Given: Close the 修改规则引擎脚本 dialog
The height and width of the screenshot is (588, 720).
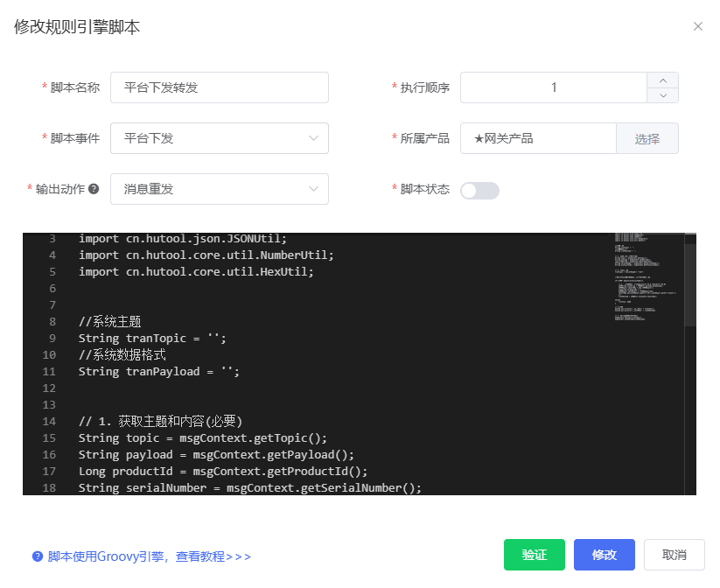Looking at the screenshot, I should [x=697, y=26].
